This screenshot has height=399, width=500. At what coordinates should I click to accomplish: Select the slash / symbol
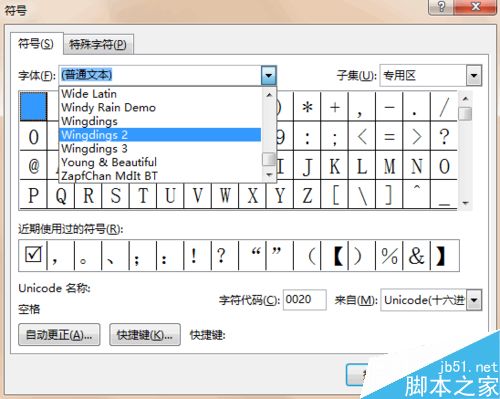click(444, 107)
